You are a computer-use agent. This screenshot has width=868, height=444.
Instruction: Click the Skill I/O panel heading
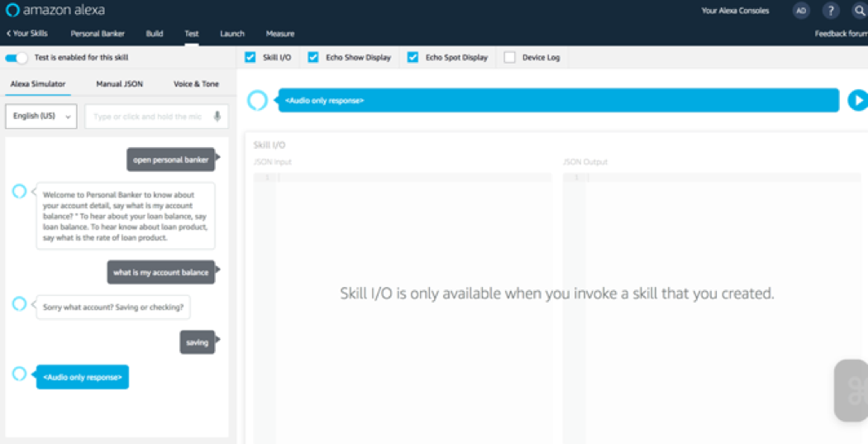(x=269, y=145)
